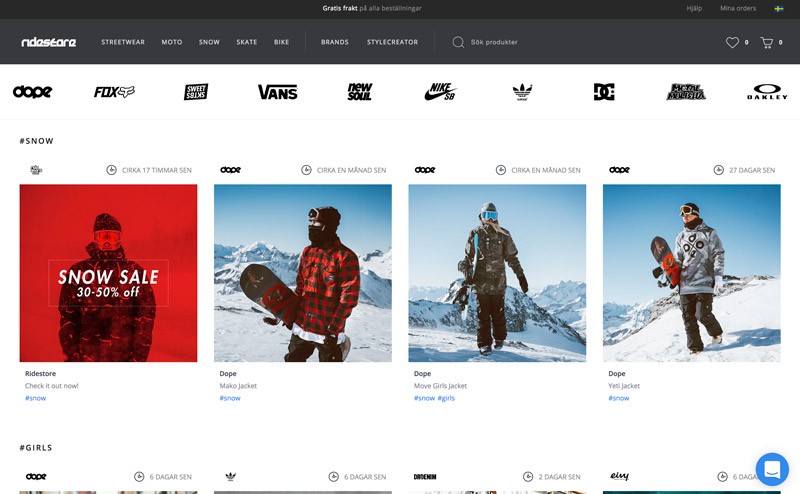This screenshot has width=800, height=494.
Task: Click the Sök produkter search field
Action: tap(494, 42)
